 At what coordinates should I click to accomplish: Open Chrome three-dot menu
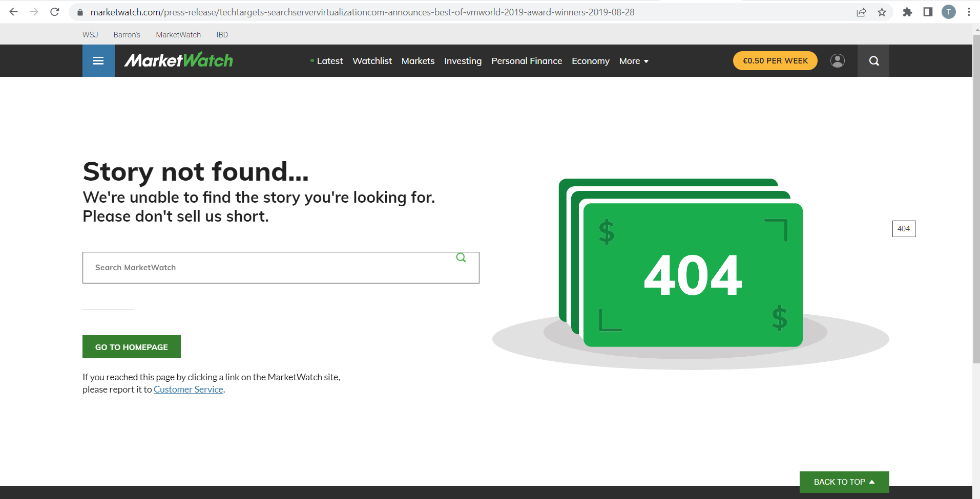pyautogui.click(x=969, y=12)
